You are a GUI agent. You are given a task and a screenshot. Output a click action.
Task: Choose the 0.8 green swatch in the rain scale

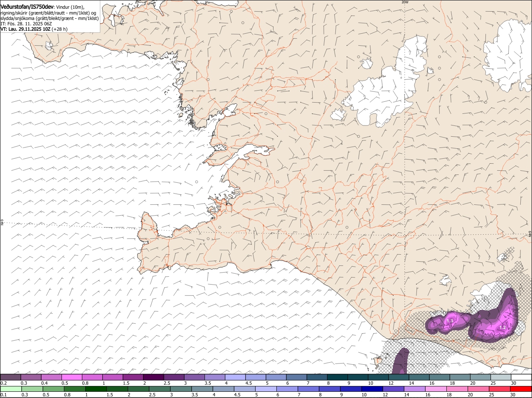click(x=75, y=389)
